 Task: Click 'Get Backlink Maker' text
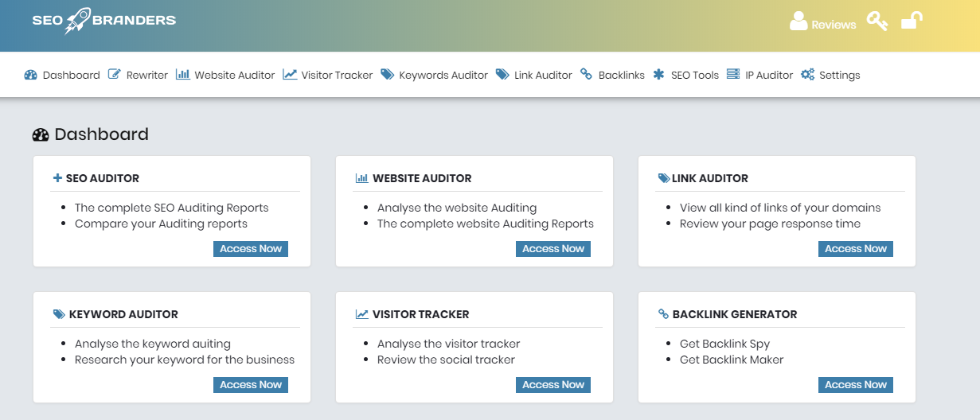732,360
